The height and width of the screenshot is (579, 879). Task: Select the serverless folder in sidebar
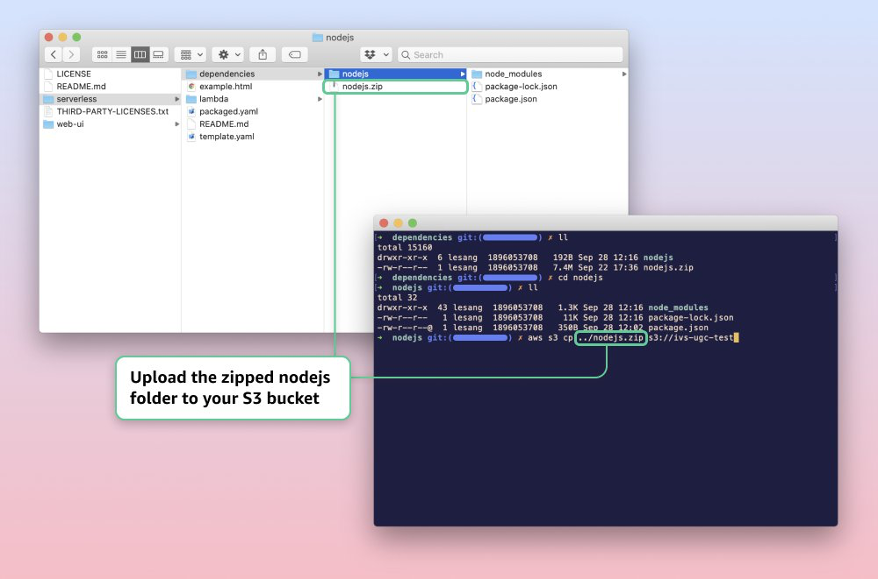pos(100,98)
